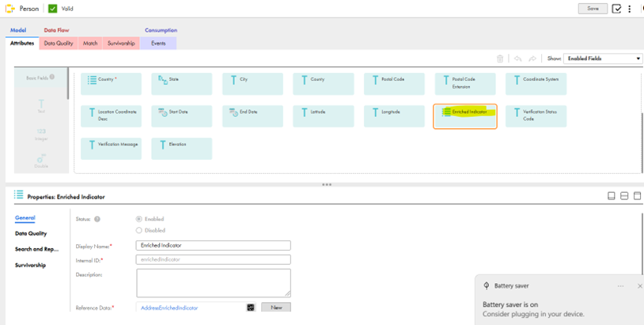Image resolution: width=644 pixels, height=325 pixels.
Task: Click the Save button
Action: tap(593, 9)
